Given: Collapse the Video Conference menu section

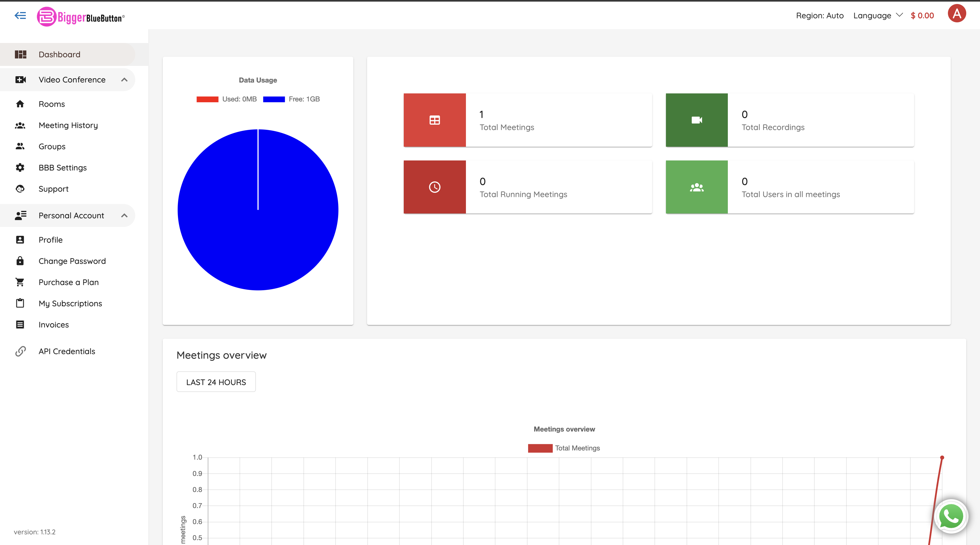Looking at the screenshot, I should (124, 80).
